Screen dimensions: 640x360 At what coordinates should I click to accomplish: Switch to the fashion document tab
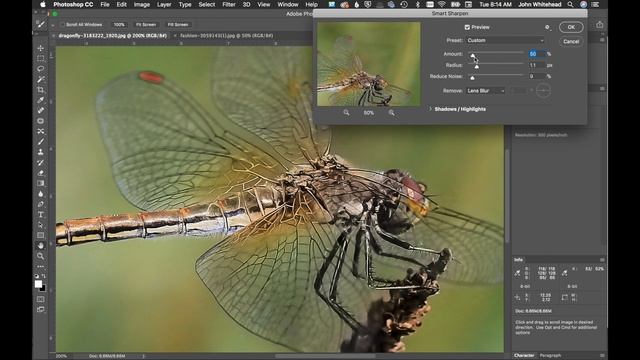pos(227,36)
